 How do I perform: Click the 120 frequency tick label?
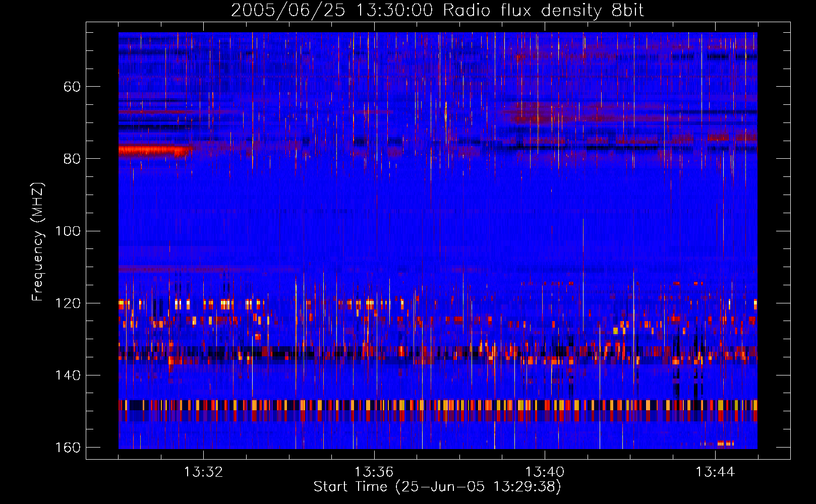click(x=68, y=303)
